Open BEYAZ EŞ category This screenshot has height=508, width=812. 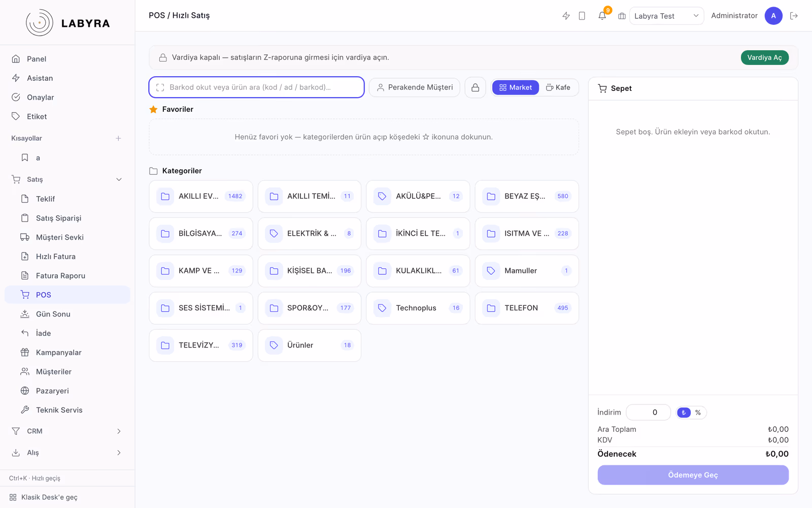tap(527, 196)
